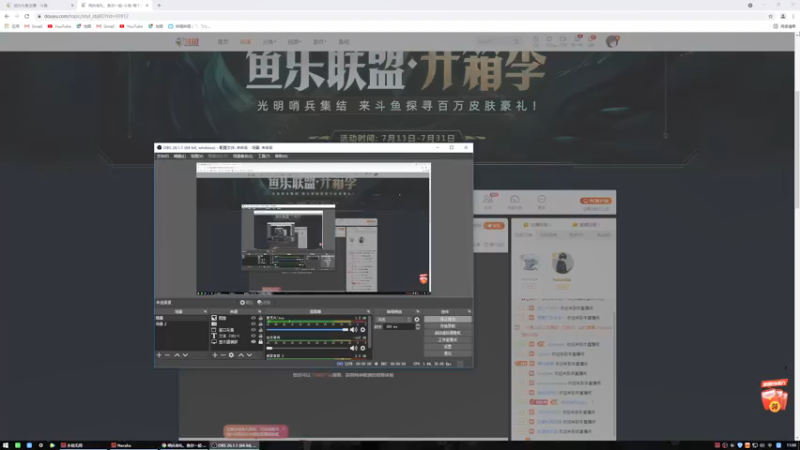This screenshot has width=800, height=450.
Task: Open source properties gear in Sources toolbar
Action: (x=231, y=355)
